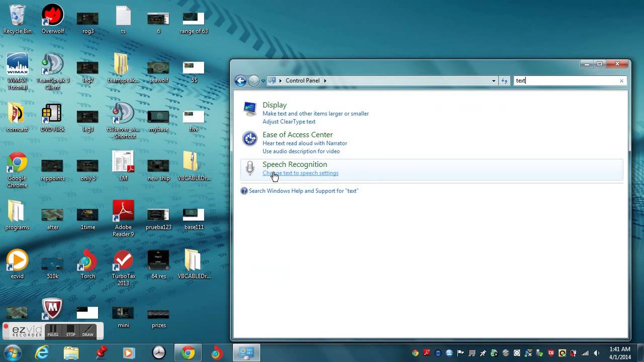The width and height of the screenshot is (644, 362).
Task: Click the taskbar clock showing 1:41 AM
Action: [x=620, y=353]
